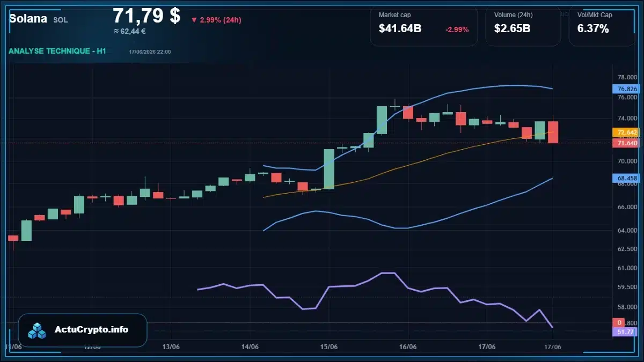The width and height of the screenshot is (644, 362).
Task: Select the ANALYSE TECHNIQUE - H1 heading
Action: click(57, 51)
